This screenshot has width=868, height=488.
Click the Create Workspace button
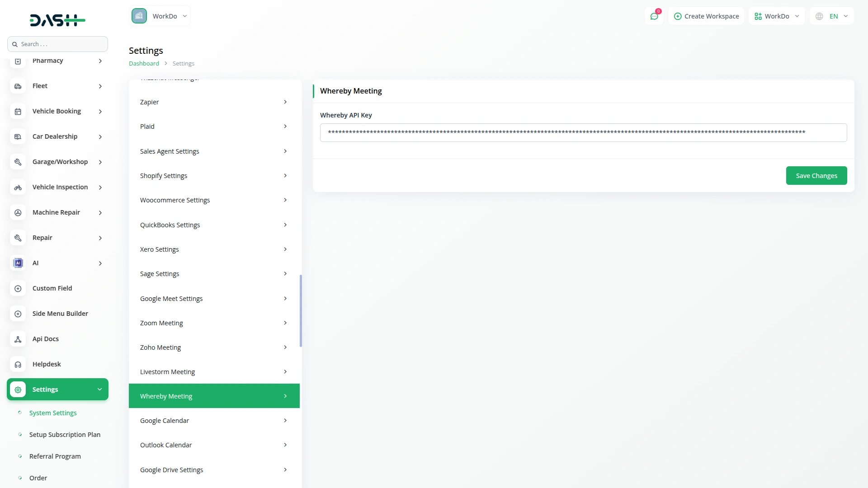pos(706,16)
